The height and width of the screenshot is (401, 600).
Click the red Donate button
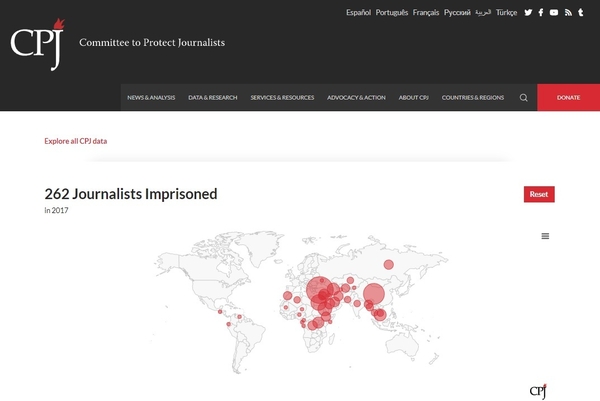(569, 98)
